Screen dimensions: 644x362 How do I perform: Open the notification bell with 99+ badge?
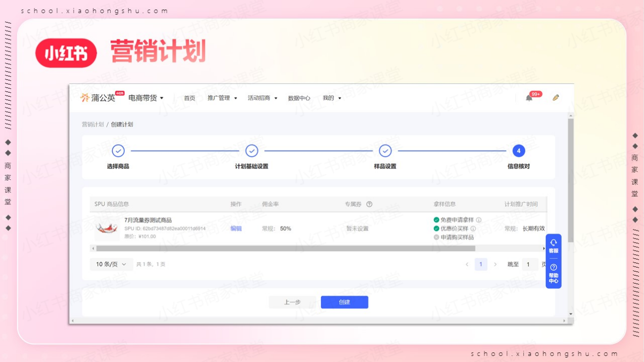[x=529, y=98]
